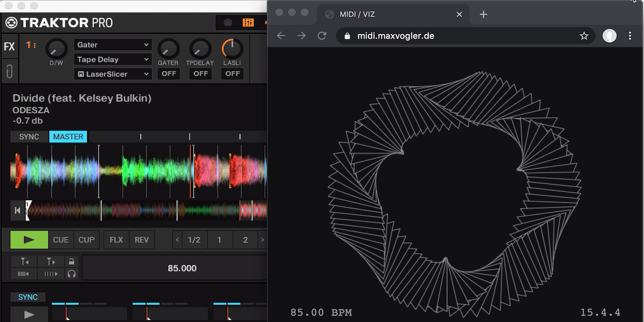Image resolution: width=644 pixels, height=322 pixels.
Task: Reload the page in the browser
Action: point(322,36)
